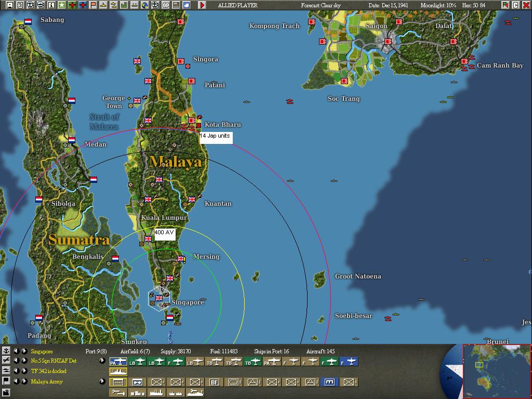
Task: Select next task force arrow by TF 342
Action: coord(24,371)
